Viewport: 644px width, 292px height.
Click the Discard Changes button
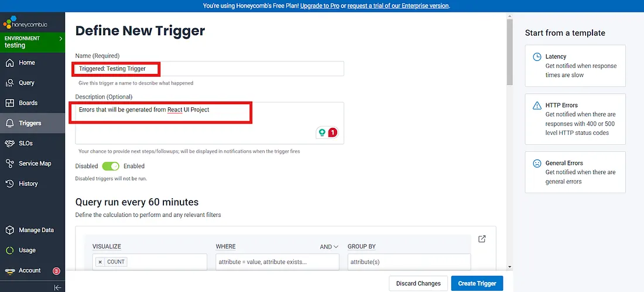[418, 283]
